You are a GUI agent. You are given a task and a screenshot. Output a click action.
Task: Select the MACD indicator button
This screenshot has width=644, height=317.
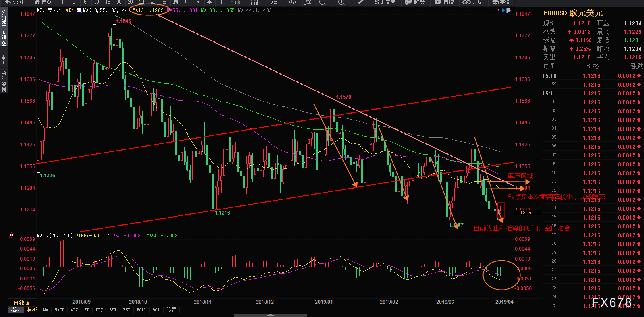[x=59, y=310]
